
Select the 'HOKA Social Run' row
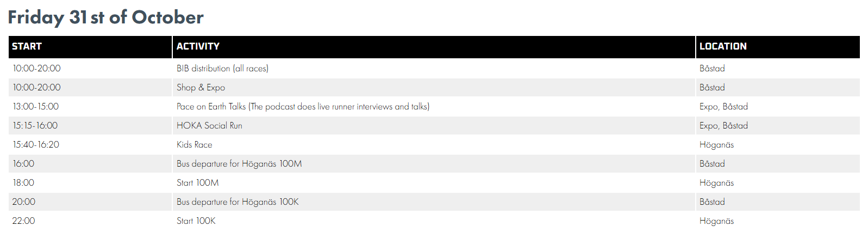[x=209, y=126]
